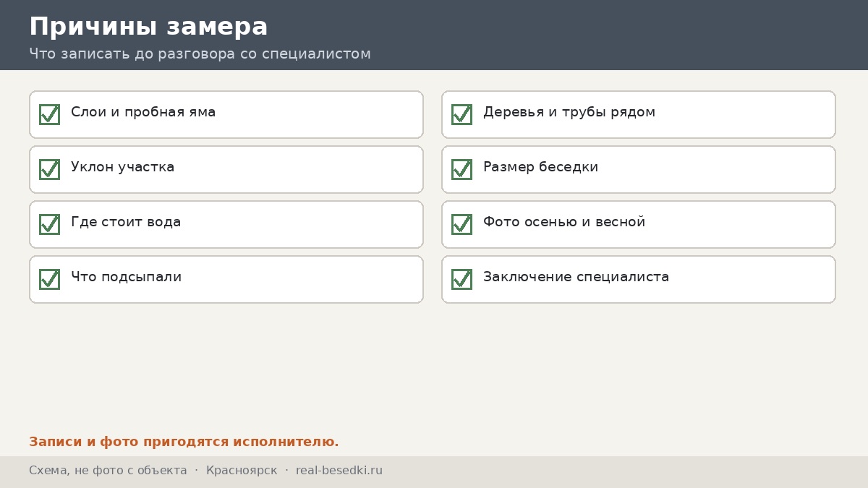The image size is (868, 488).
Task: Toggle the 'Уклон участка' checkbox
Action: point(49,169)
